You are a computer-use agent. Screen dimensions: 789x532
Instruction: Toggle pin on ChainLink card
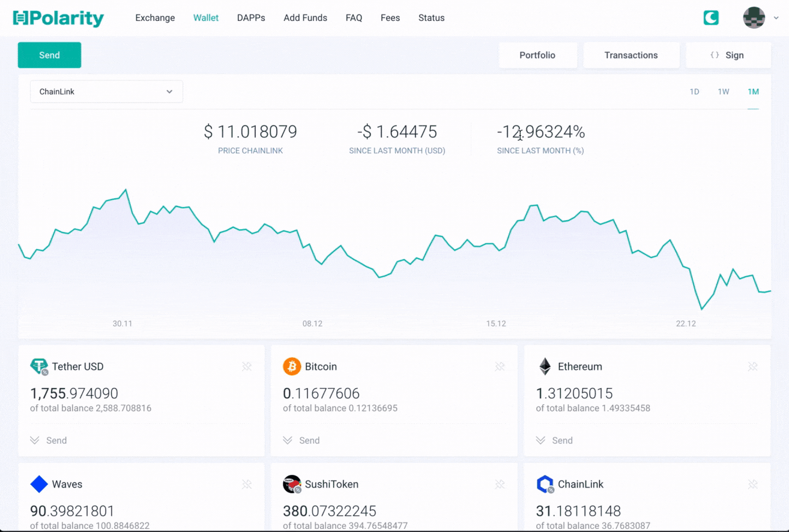tap(753, 484)
